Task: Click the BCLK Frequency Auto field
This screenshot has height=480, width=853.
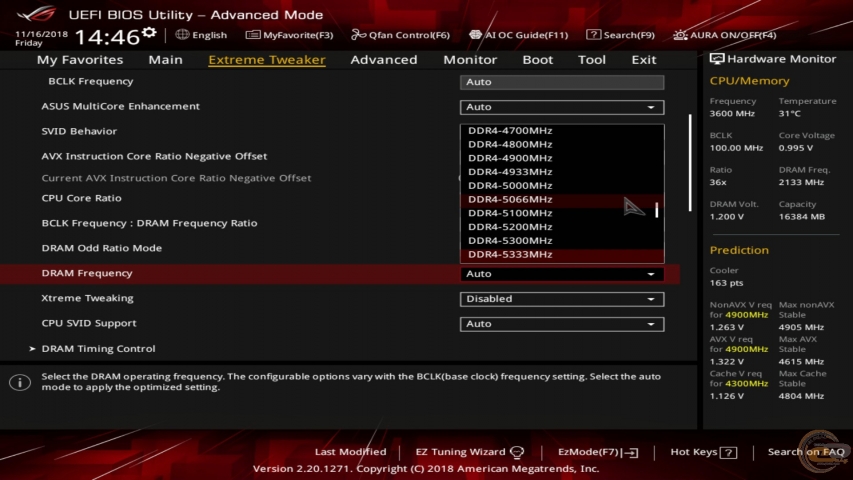Action: click(561, 82)
